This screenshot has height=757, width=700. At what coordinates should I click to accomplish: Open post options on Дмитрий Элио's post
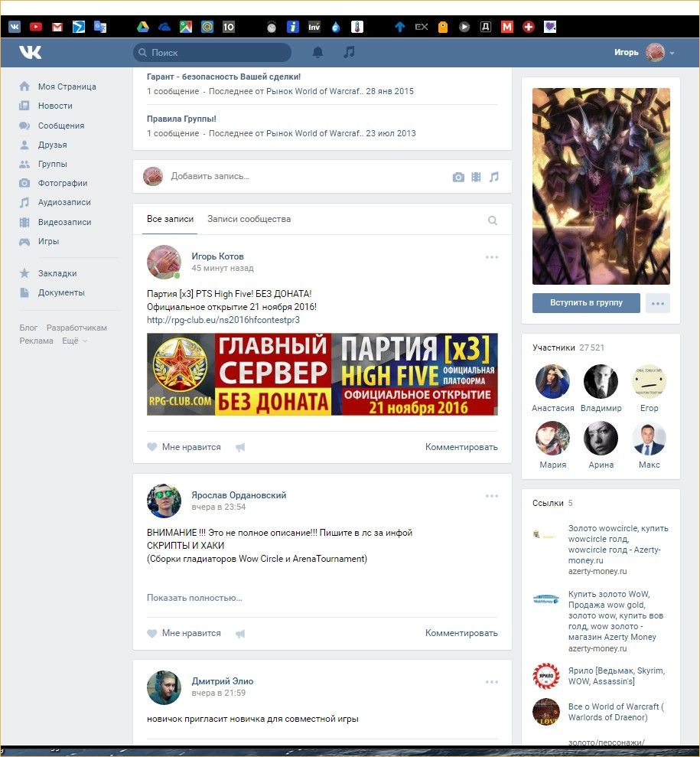pos(492,682)
